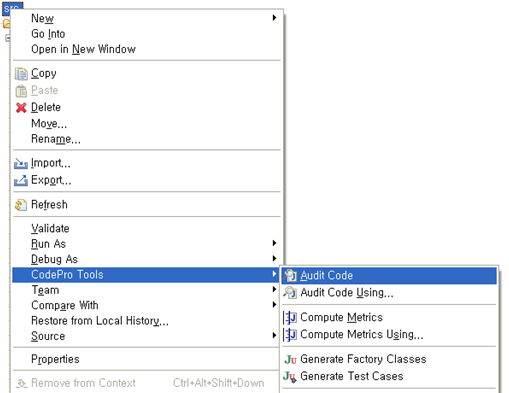This screenshot has width=509, height=393.
Task: Click the Debug As menu label
Action: pos(54,259)
